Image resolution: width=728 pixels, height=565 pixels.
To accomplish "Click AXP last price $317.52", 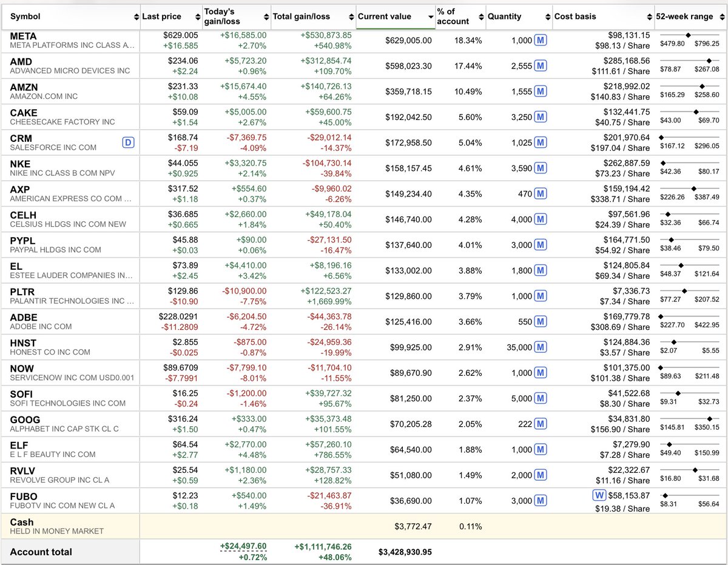I will (x=183, y=189).
